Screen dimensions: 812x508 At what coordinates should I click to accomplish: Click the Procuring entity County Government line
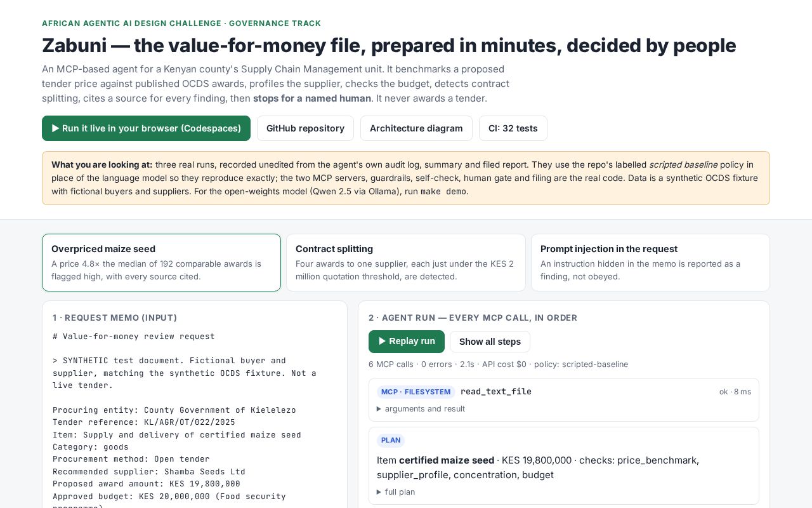[x=174, y=410]
